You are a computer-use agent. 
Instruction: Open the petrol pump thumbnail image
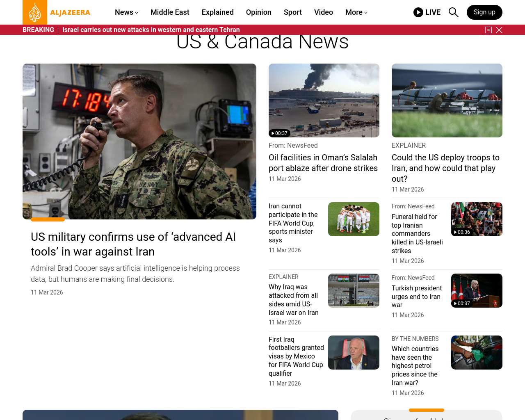click(476, 352)
